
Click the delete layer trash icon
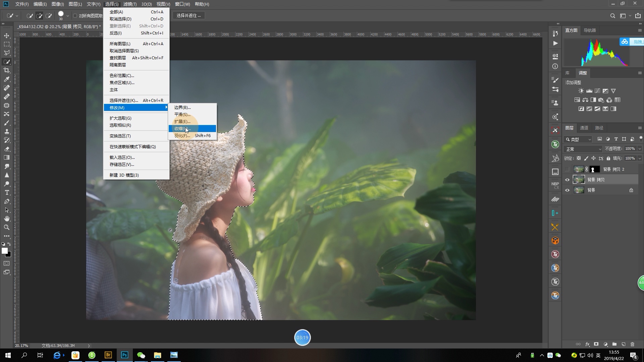point(632,344)
